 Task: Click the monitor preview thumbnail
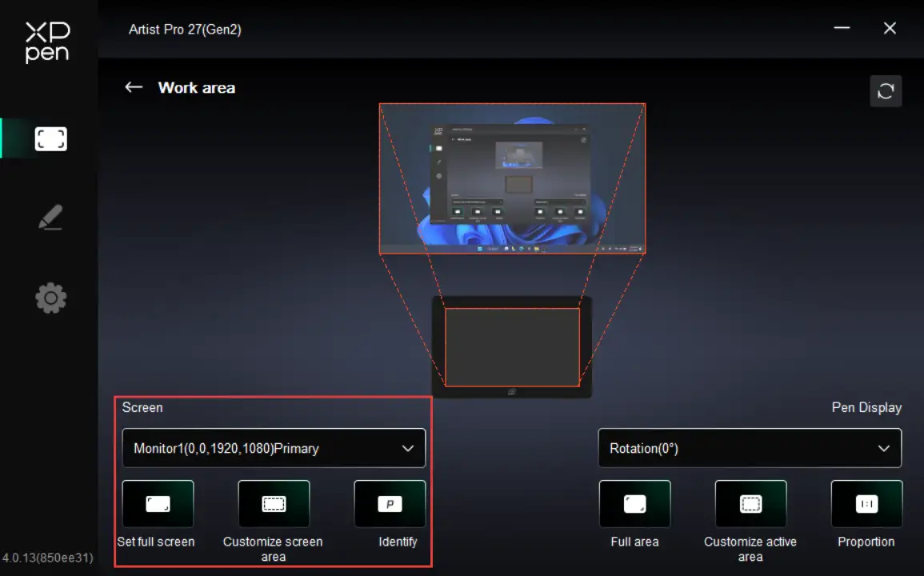pyautogui.click(x=512, y=178)
